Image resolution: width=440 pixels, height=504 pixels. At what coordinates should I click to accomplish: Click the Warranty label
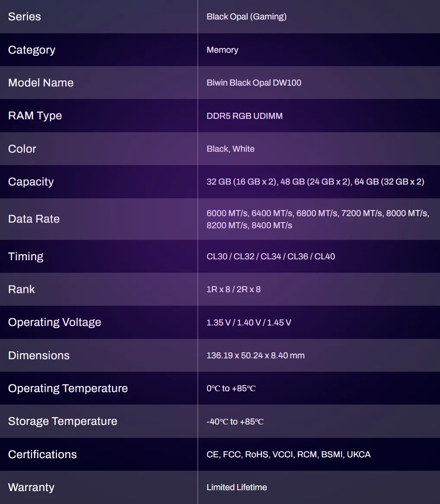(31, 488)
